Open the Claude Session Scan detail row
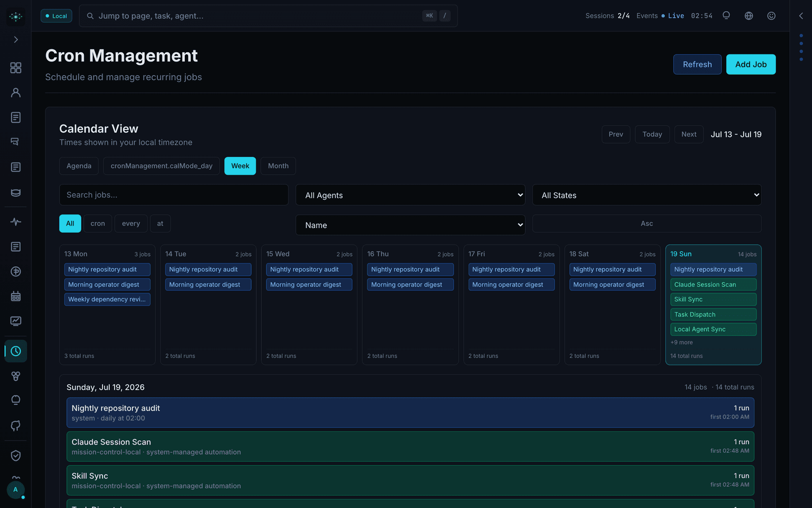Screen dimensions: 812x508 pos(410,447)
